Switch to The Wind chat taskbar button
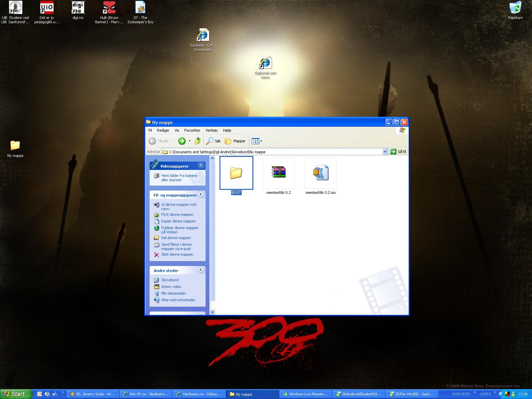This screenshot has height=399, width=532. click(x=412, y=394)
